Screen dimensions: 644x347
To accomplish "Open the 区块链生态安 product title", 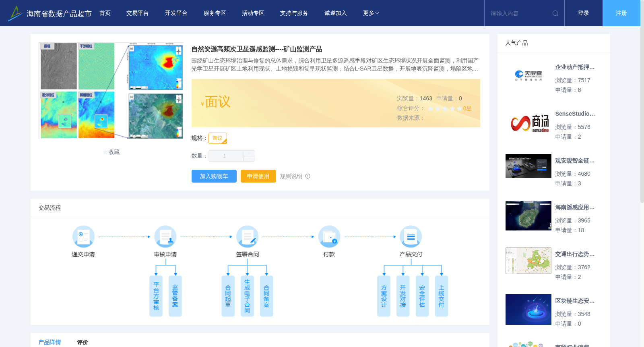I will pos(575,301).
